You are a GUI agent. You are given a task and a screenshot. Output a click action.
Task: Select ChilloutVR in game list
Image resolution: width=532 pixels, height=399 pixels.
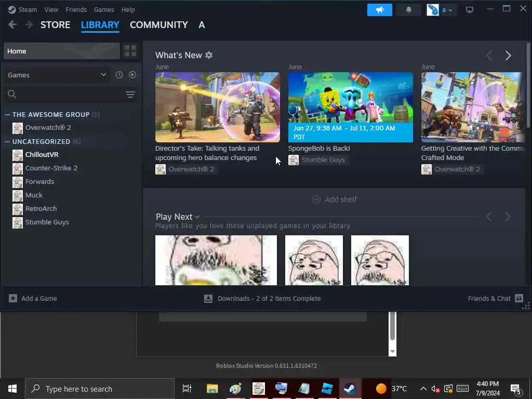click(x=42, y=154)
